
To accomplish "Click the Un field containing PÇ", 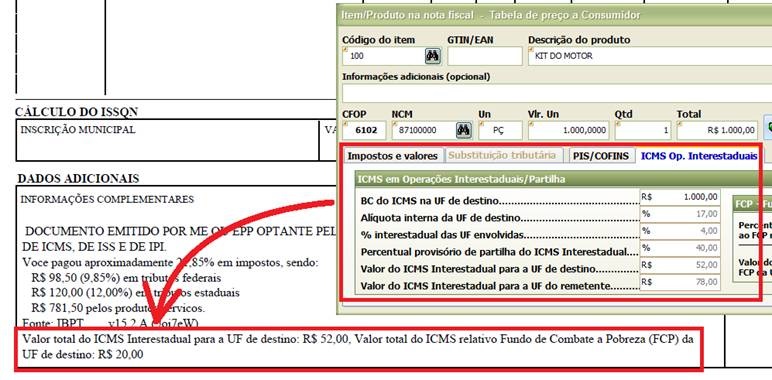I will [500, 130].
